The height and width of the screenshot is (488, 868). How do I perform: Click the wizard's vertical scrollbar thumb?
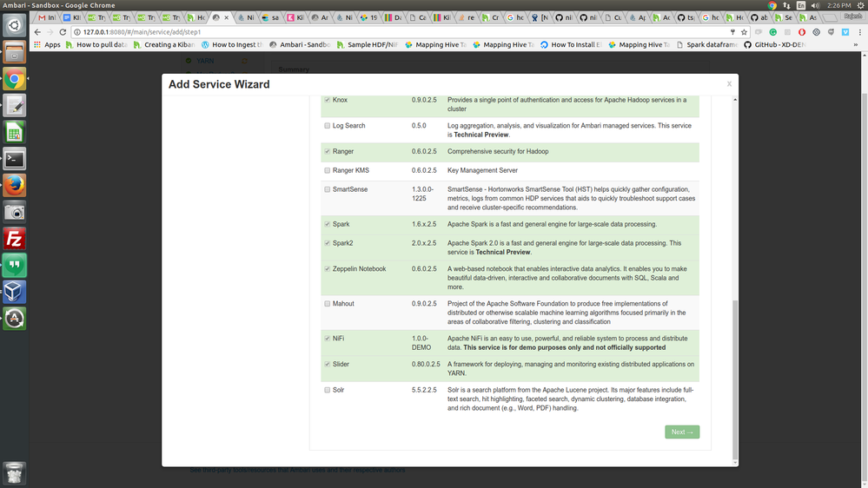735,379
